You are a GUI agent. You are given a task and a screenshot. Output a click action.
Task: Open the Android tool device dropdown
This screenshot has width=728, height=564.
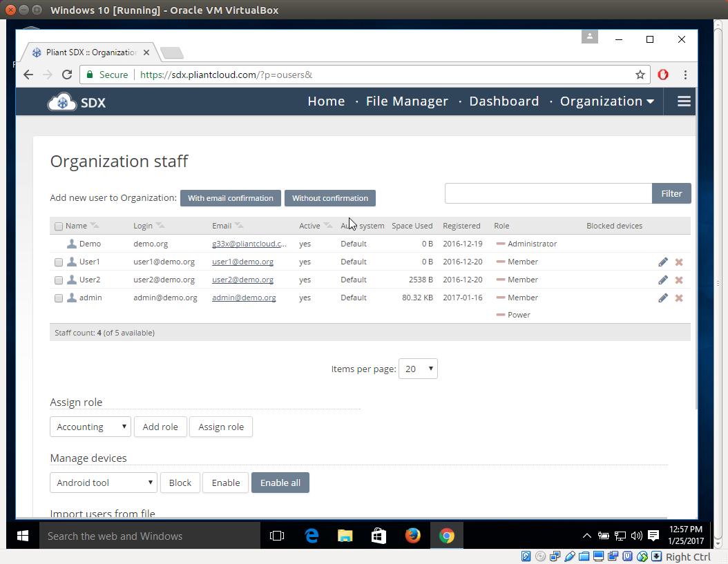click(104, 483)
